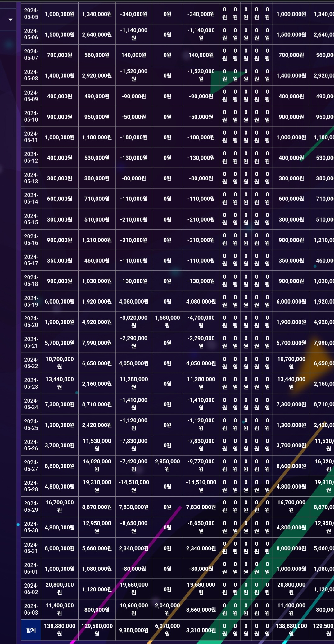
Task: Choose the 2024-05-10 date cell
Action: coord(31,117)
